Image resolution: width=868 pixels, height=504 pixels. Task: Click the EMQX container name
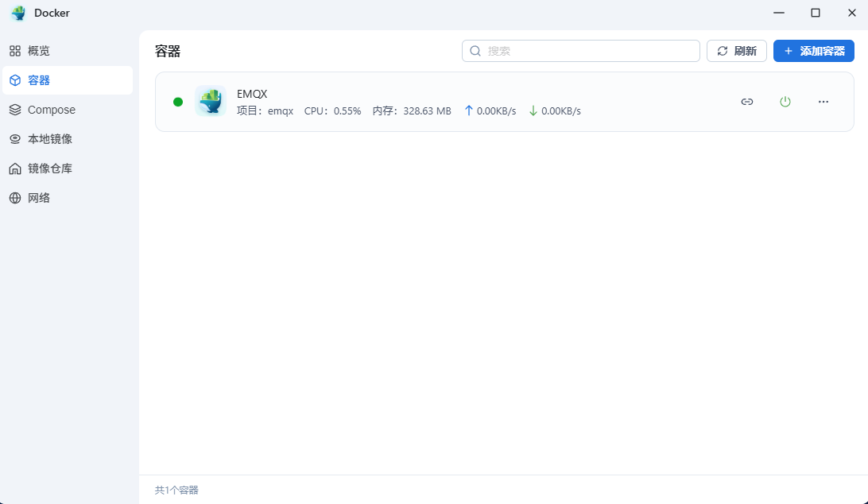coord(252,94)
